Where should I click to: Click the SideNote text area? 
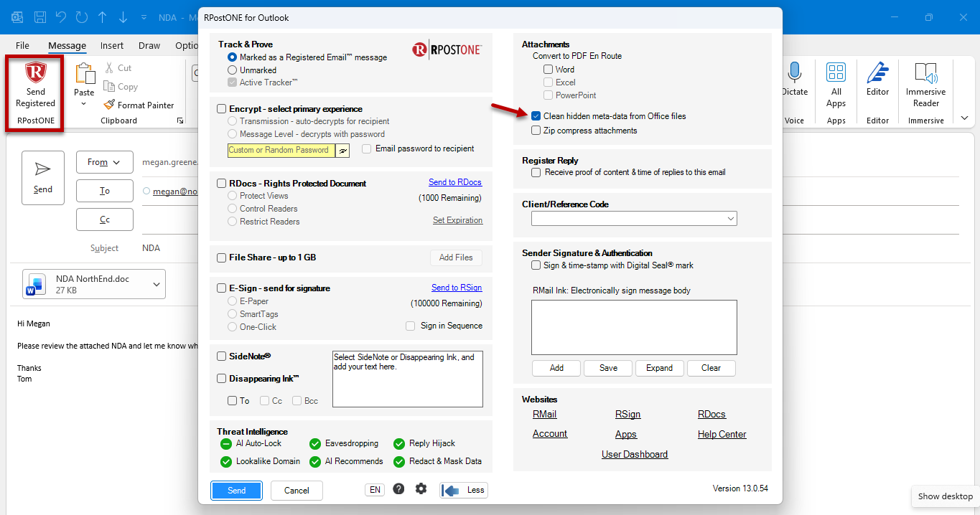408,379
